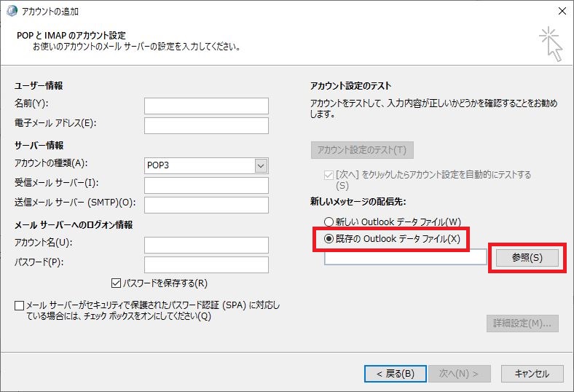Click the 電子メール アドレス(E) input field
Screen dimensions: 574x392
206,125
